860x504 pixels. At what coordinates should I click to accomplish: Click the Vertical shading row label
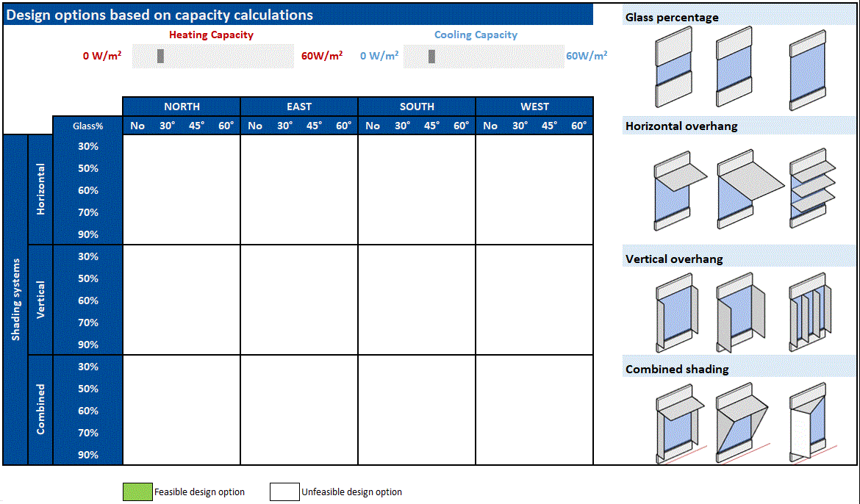40,300
